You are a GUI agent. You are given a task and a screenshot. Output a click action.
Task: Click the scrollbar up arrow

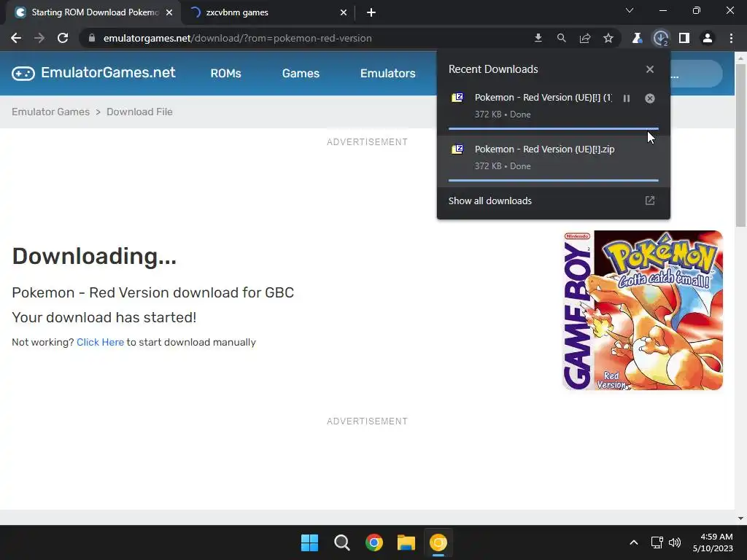point(740,58)
